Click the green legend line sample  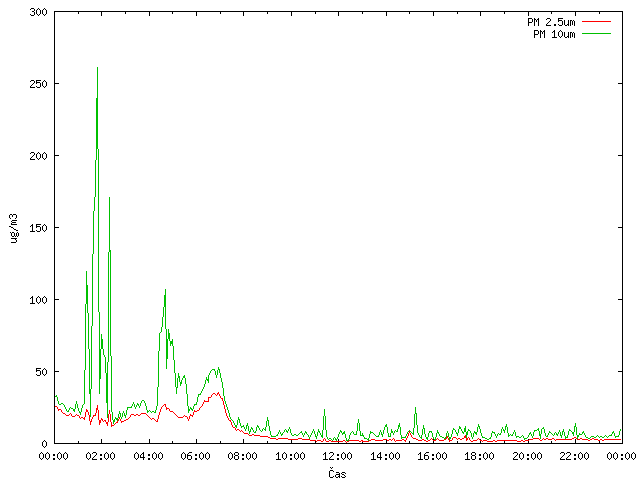596,34
